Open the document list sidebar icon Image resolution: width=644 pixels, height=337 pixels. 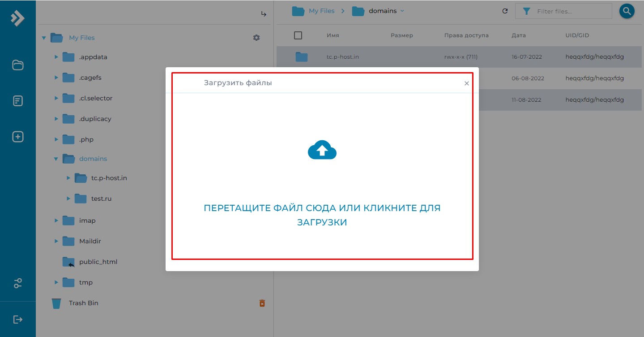tap(17, 101)
